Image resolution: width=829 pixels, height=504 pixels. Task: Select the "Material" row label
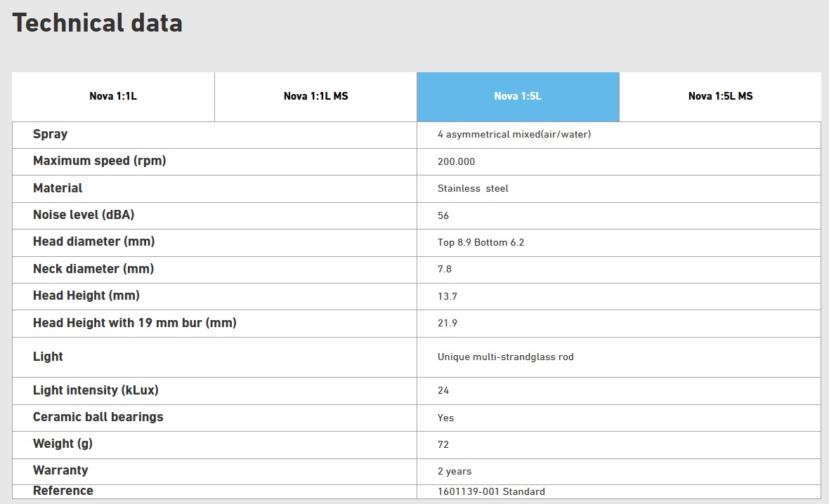point(58,188)
